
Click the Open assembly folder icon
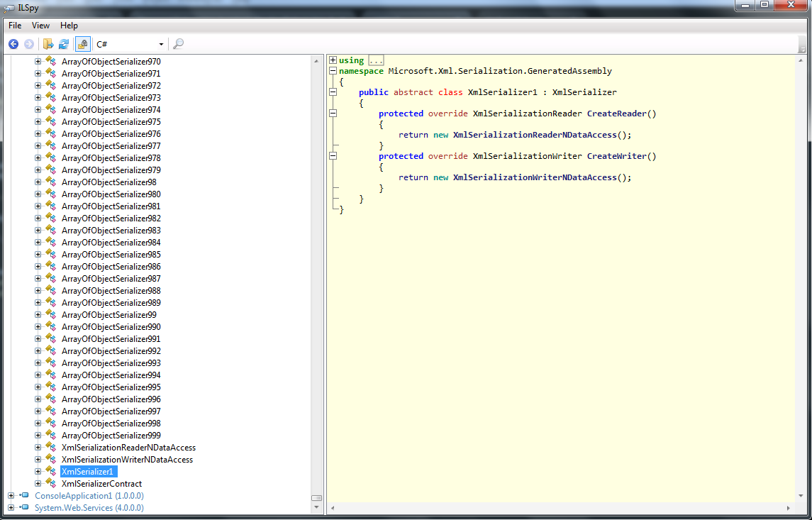(x=48, y=44)
